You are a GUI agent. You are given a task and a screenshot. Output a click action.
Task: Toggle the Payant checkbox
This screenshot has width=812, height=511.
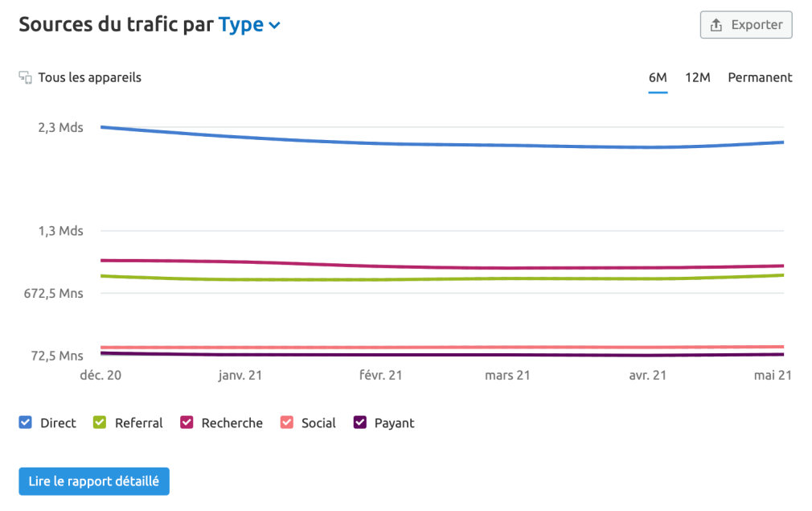click(x=360, y=422)
